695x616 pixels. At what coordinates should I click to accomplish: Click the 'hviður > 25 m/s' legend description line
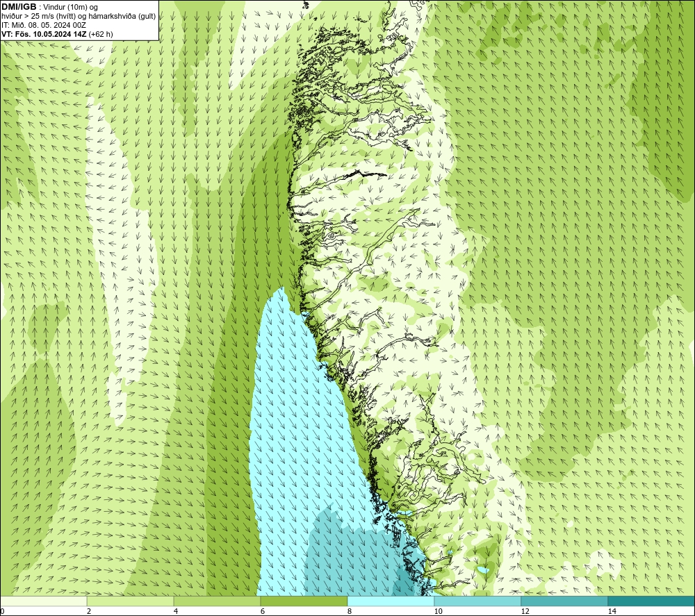pos(79,17)
